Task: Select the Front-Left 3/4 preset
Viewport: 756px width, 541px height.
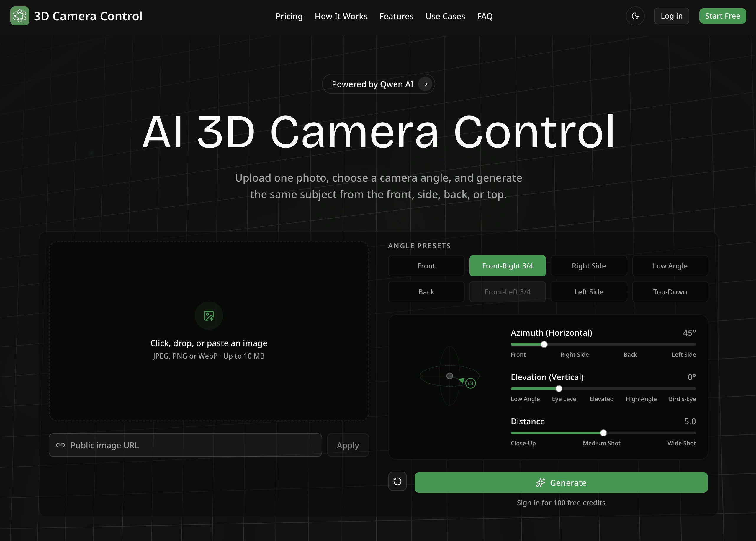Action: coord(507,292)
